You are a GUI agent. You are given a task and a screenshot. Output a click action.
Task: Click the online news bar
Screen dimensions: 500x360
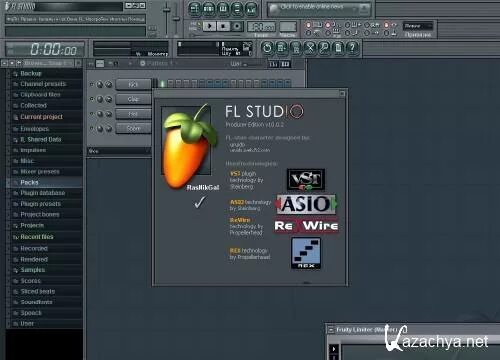coord(319,9)
